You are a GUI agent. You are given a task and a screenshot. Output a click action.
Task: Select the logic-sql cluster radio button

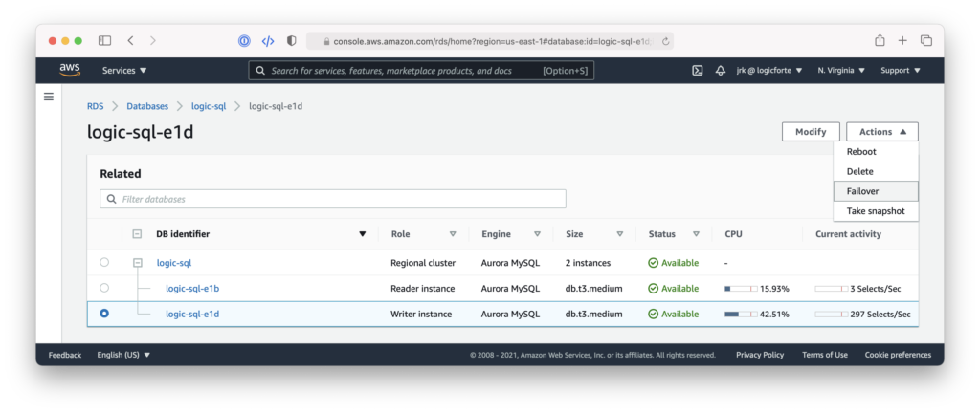pyautogui.click(x=104, y=262)
